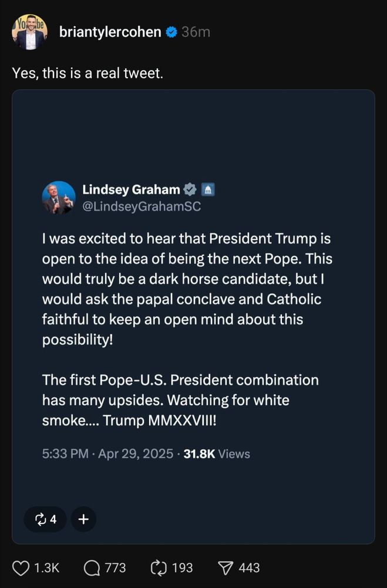
Task: Click the government building badge icon
Action: click(208, 190)
